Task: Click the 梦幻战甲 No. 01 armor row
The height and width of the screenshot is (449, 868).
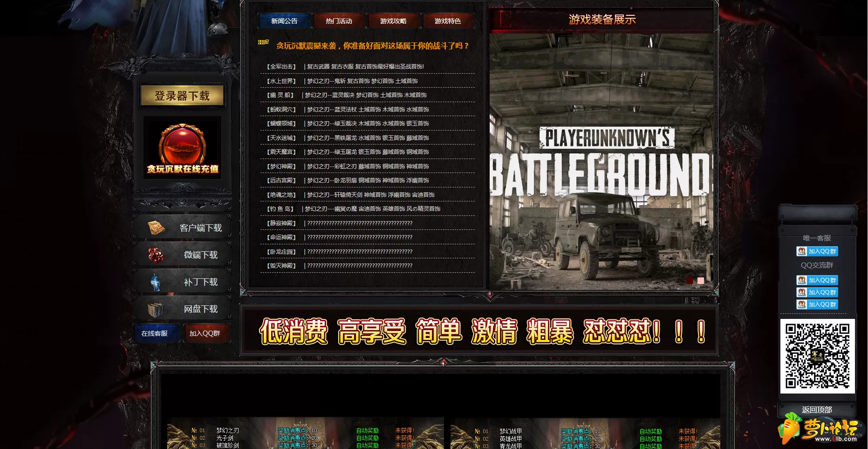Action: (586, 431)
